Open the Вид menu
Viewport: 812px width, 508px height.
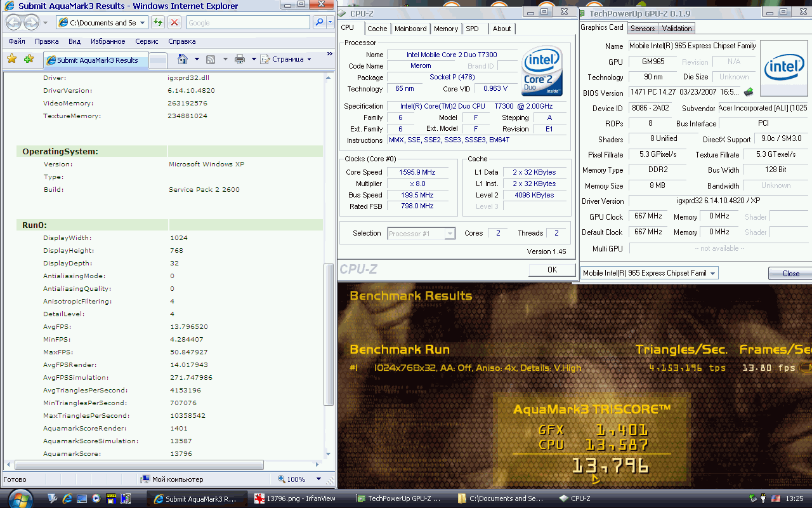click(x=74, y=41)
